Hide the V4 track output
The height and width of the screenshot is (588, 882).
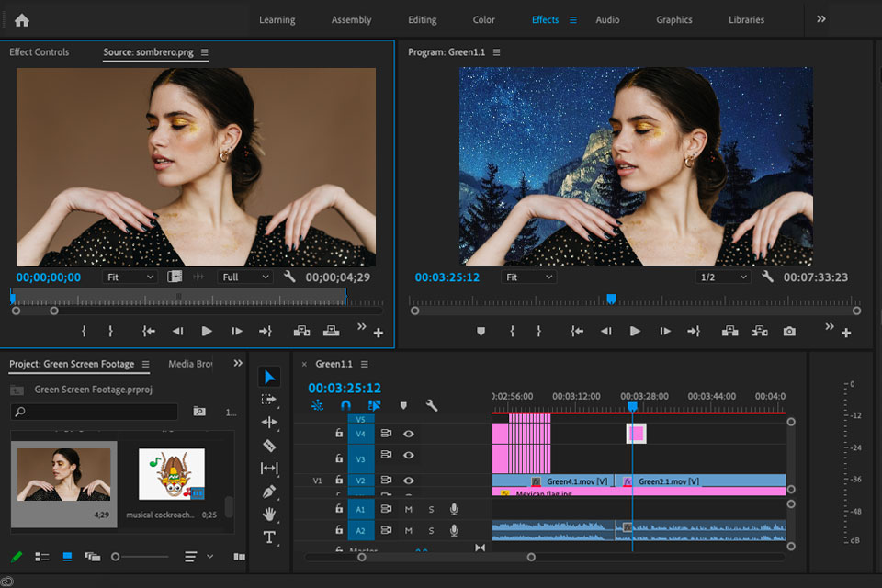click(x=409, y=434)
